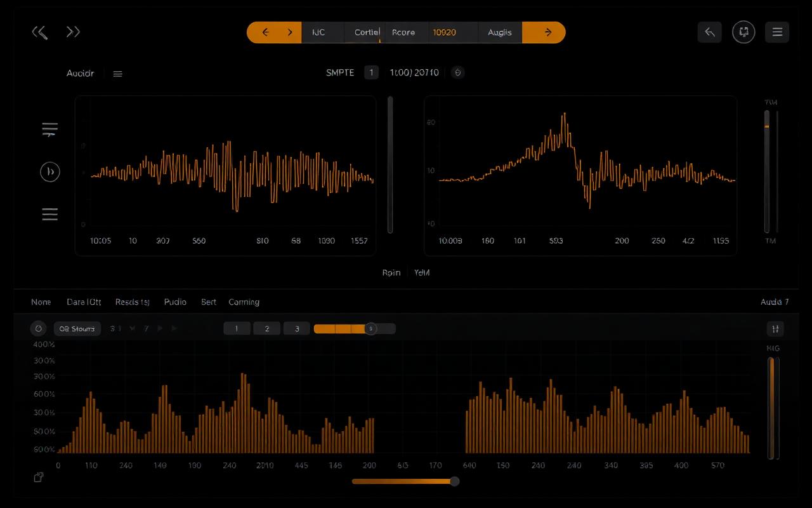Viewport: 812px width, 508px height.
Task: Click the button labeled 3 in lower toolbar
Action: [296, 328]
